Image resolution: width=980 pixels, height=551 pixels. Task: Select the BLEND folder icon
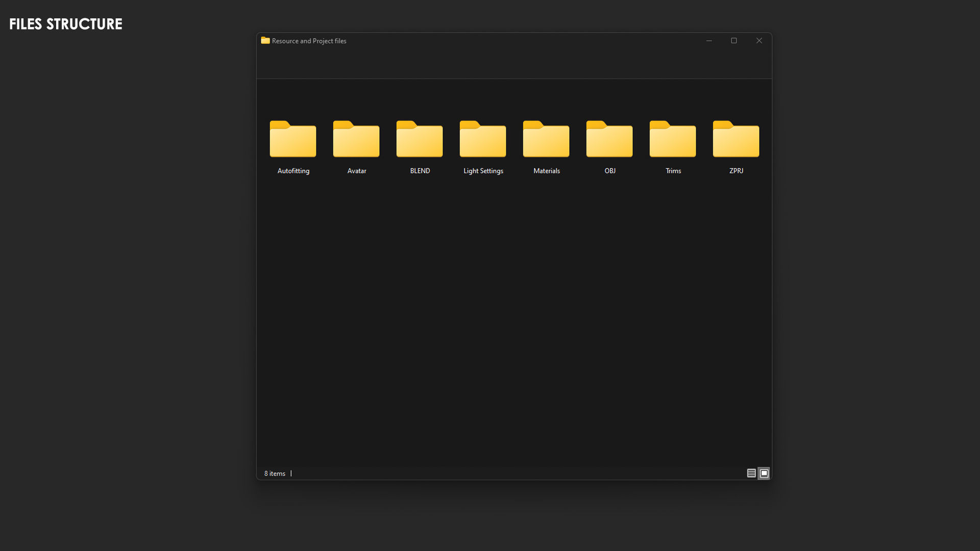(420, 139)
